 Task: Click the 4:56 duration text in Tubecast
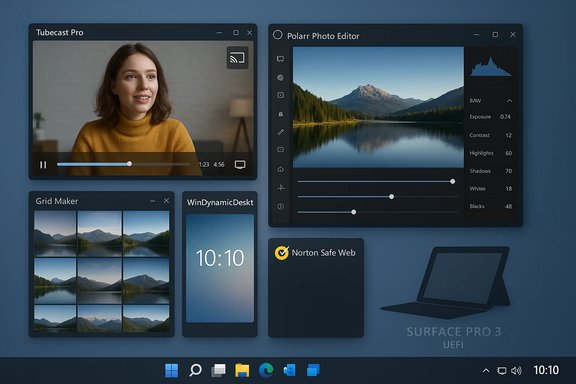pyautogui.click(x=219, y=164)
